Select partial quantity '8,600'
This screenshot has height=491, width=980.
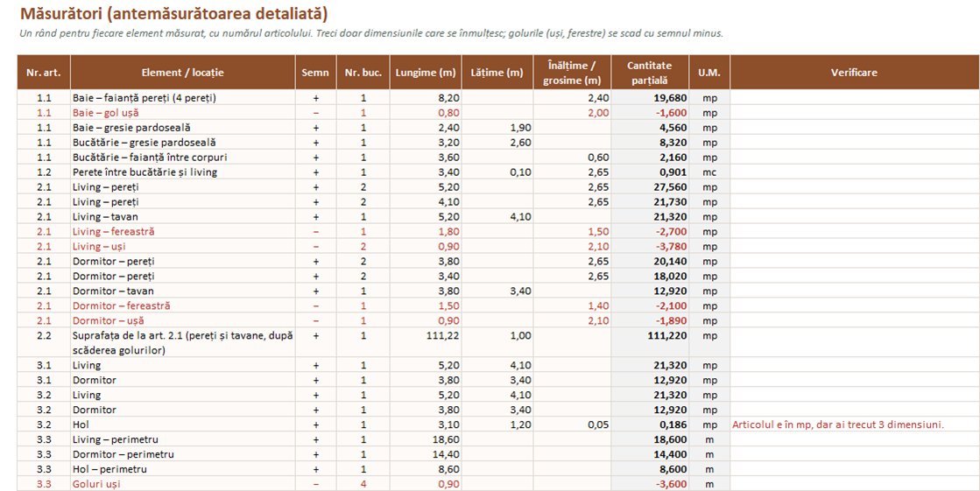point(650,469)
